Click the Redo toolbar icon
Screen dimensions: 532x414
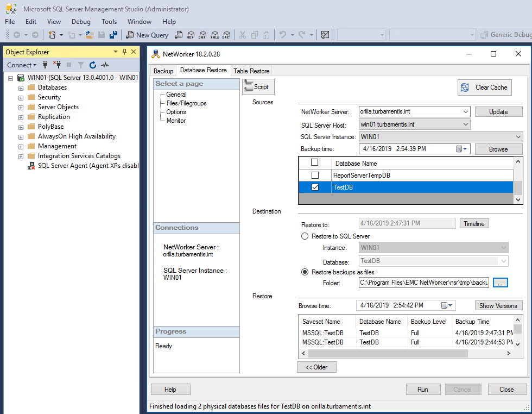tap(302, 35)
